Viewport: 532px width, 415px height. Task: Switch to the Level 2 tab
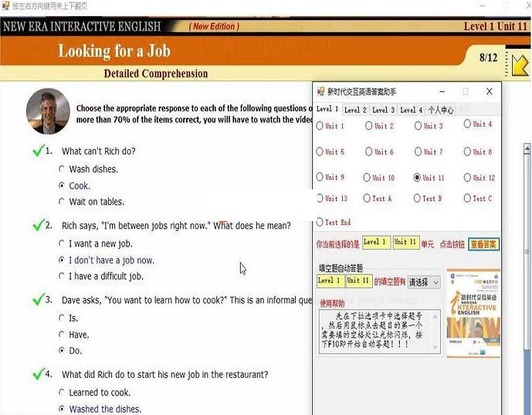tap(355, 110)
